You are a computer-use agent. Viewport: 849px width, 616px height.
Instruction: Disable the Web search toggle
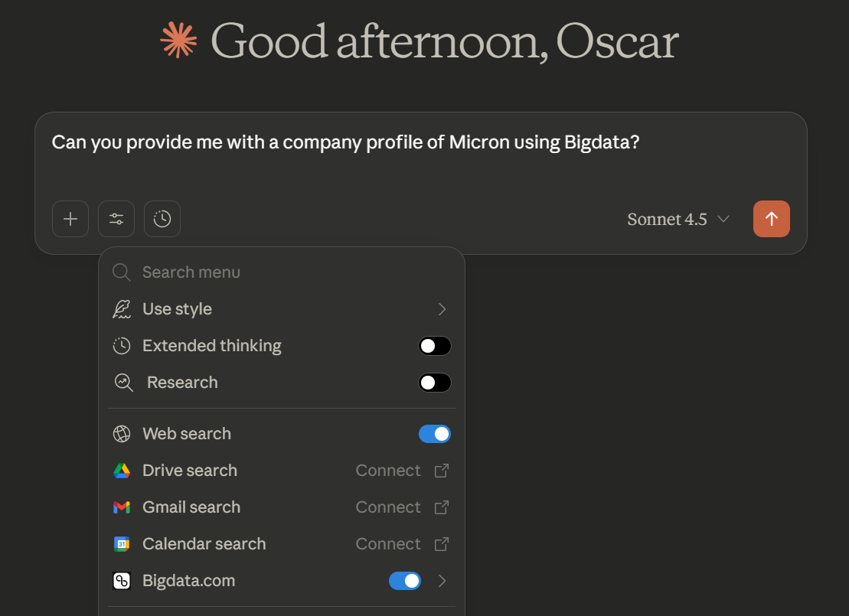435,434
